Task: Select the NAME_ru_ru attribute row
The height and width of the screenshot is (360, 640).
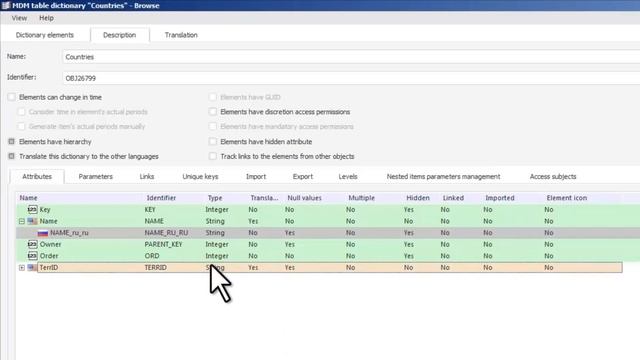Action: 328,233
